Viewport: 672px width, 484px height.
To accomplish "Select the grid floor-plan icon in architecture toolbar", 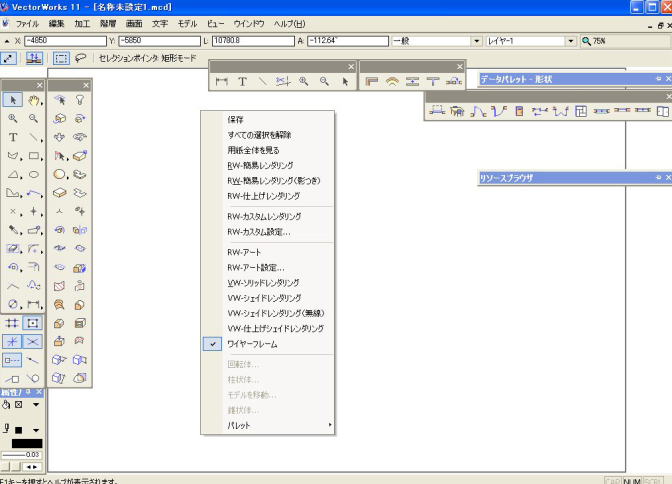I will (x=581, y=111).
